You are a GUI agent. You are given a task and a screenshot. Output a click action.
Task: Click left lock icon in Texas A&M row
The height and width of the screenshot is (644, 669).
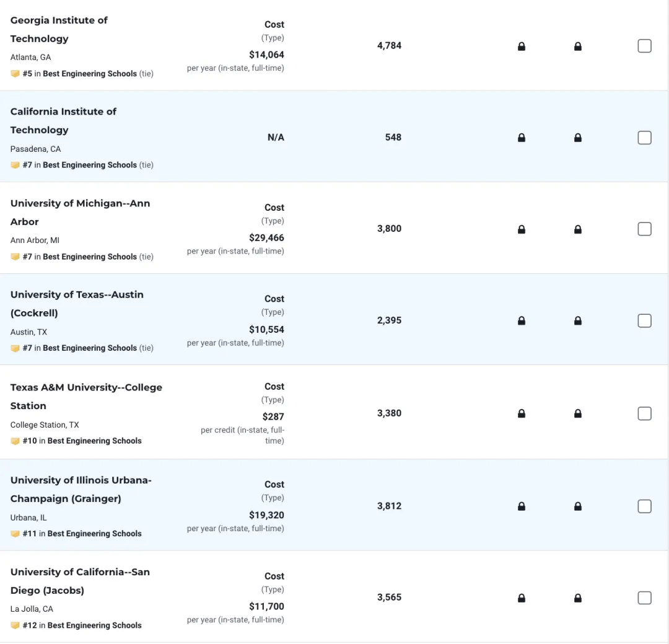coord(522,413)
